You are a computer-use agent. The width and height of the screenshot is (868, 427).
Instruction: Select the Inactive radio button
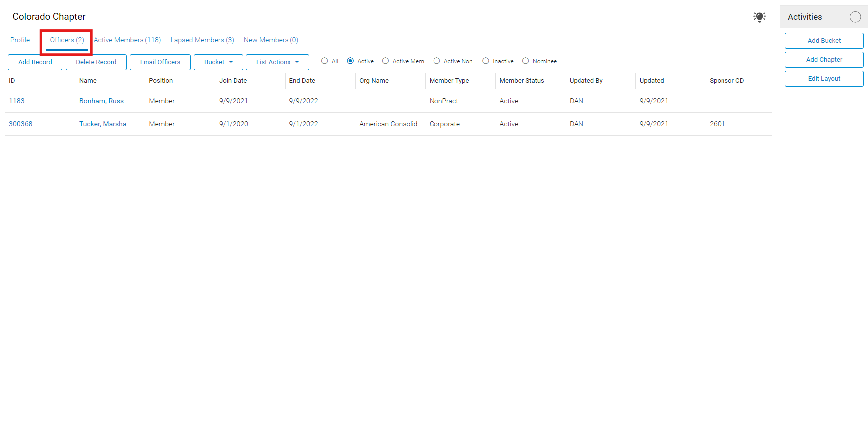coord(486,61)
